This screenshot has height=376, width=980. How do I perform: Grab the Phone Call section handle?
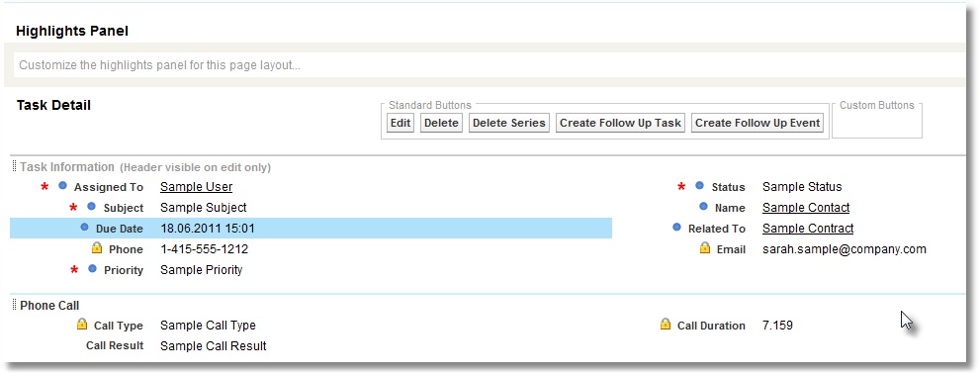pyautogui.click(x=15, y=306)
